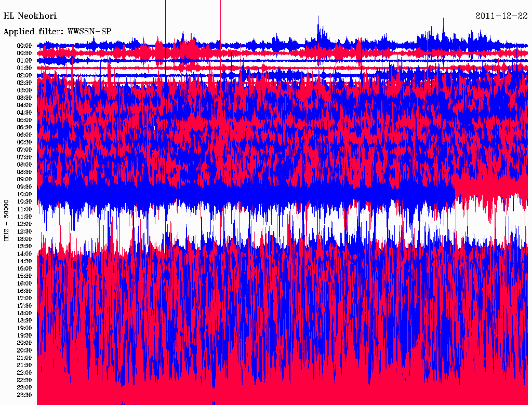Screen dimensions: 532x405
Task: Click the 09:00 time label
Action: pos(24,180)
